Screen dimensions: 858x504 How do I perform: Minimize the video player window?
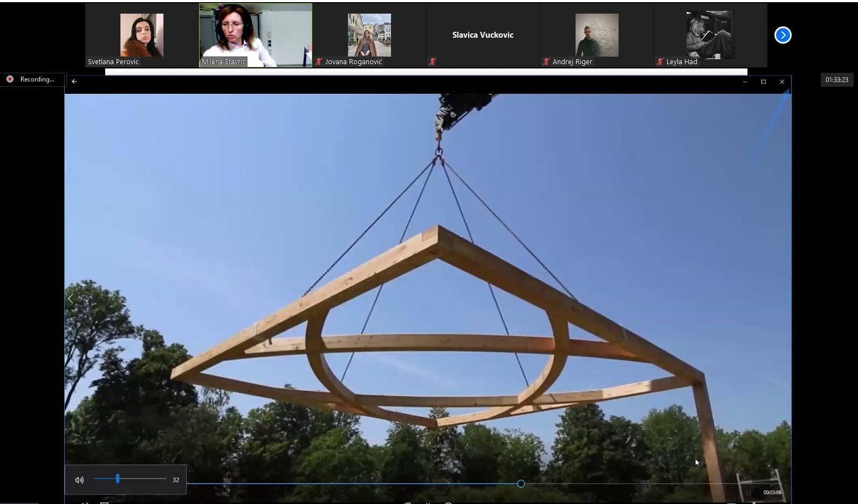tap(745, 82)
